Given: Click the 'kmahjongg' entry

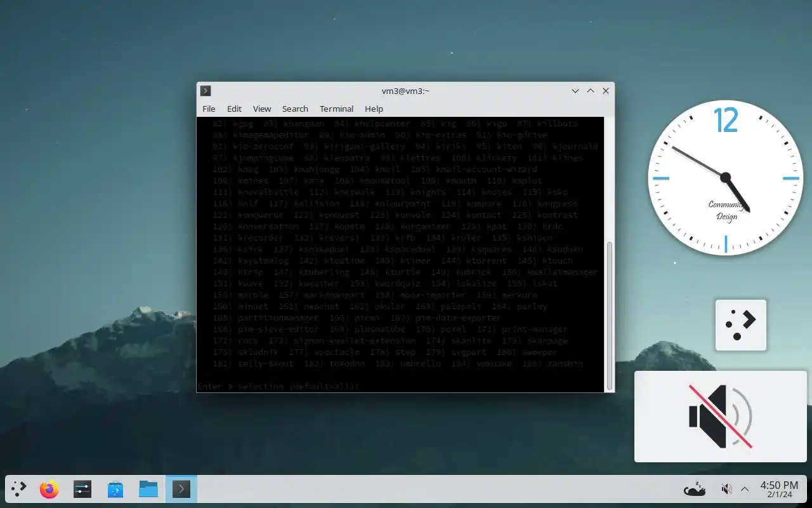Looking at the screenshot, I should (x=316, y=169).
